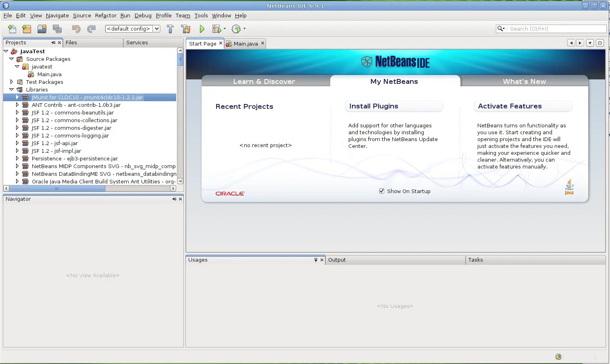Screen dimensions: 610x364
Task: Switch to the Files tab
Action: tap(93, 42)
